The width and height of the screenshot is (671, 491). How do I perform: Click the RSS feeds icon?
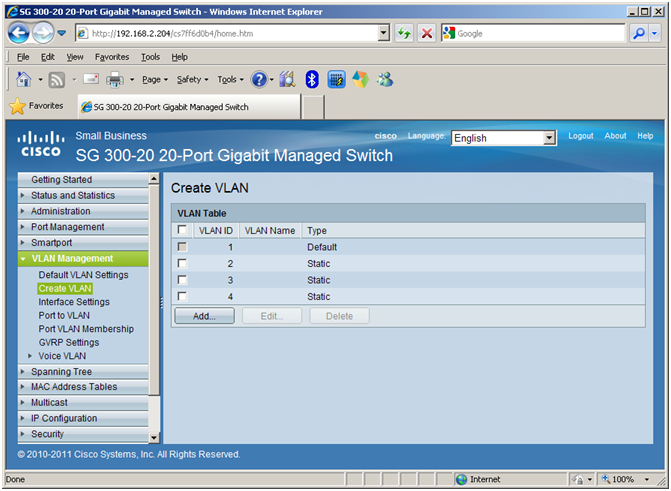(56, 80)
